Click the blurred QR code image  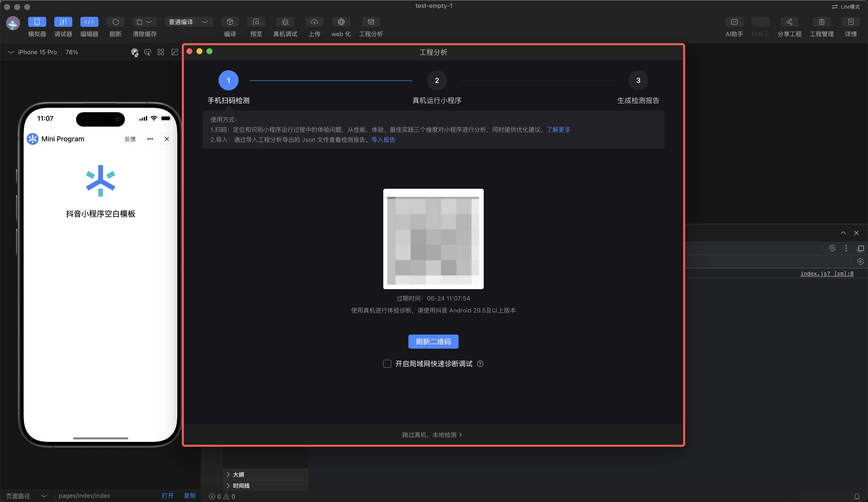click(433, 239)
